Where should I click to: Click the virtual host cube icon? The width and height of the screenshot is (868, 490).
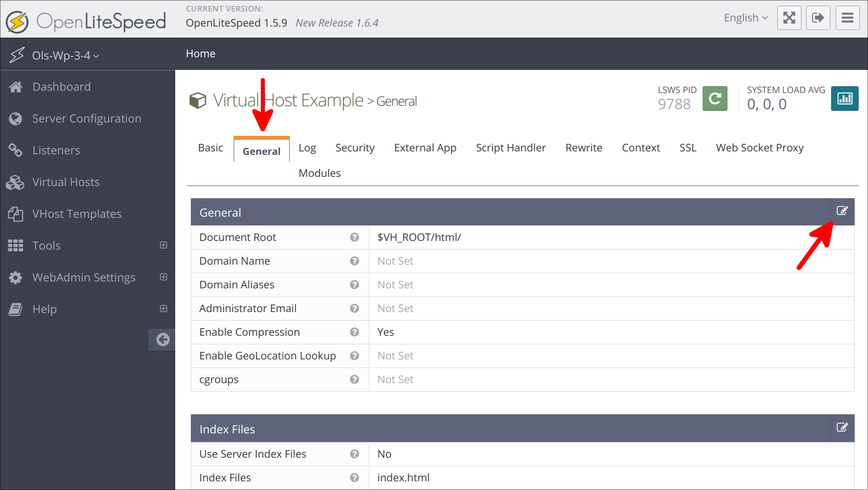(198, 101)
